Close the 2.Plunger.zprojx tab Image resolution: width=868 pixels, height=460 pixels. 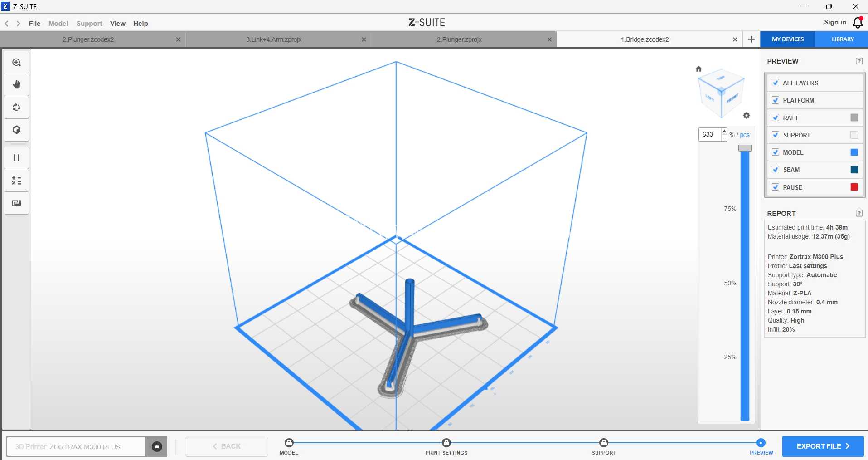[549, 39]
